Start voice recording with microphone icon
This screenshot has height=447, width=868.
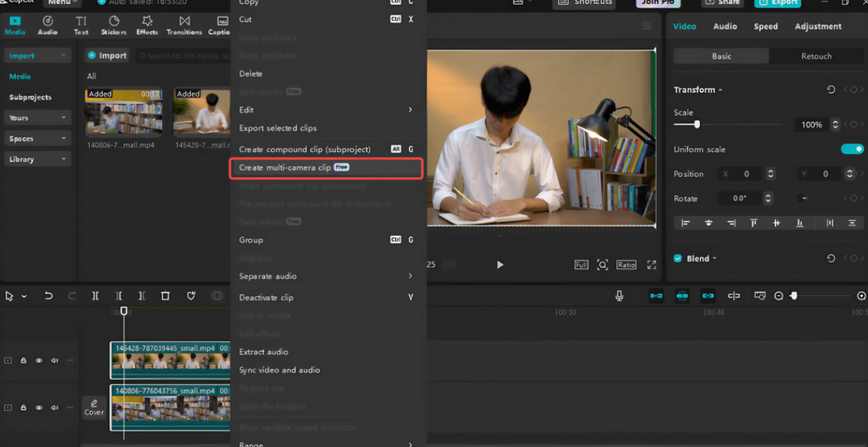click(x=619, y=296)
